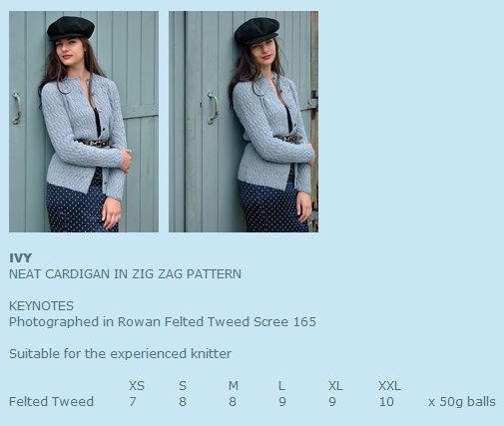Open the left cardigan photo thumbnail
The width and height of the screenshot is (504, 426).
[x=84, y=122]
